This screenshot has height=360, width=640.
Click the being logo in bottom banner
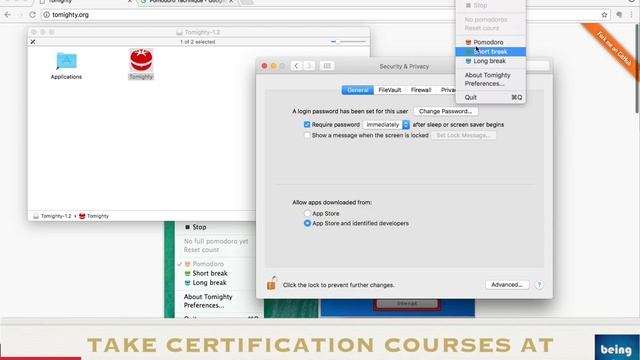[x=617, y=347]
